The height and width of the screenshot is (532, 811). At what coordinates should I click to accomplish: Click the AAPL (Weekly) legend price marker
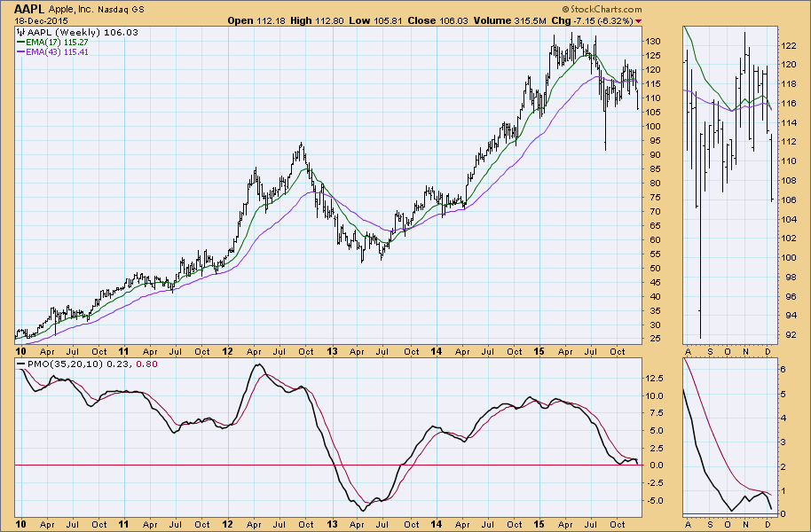(20, 32)
